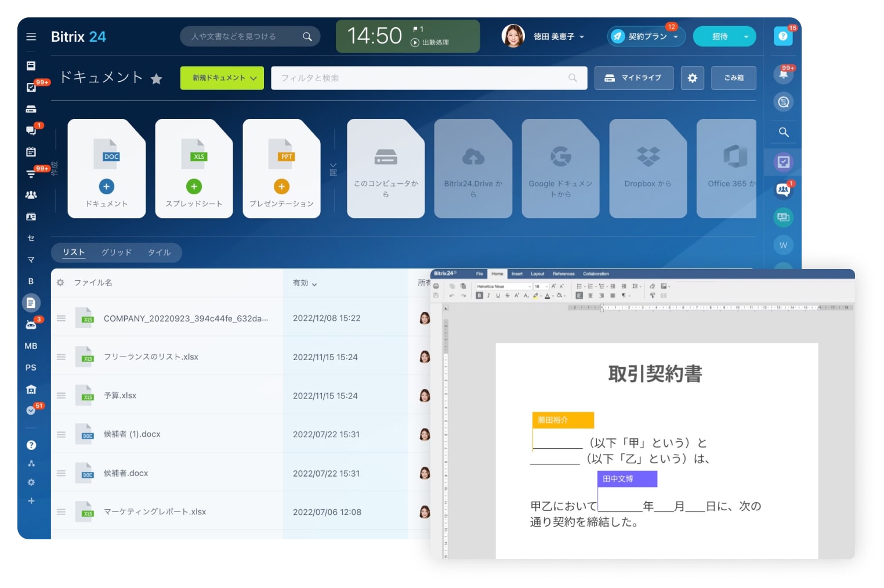Open the document settings gear button
Viewport: 884px width, 588px height.
tap(692, 78)
